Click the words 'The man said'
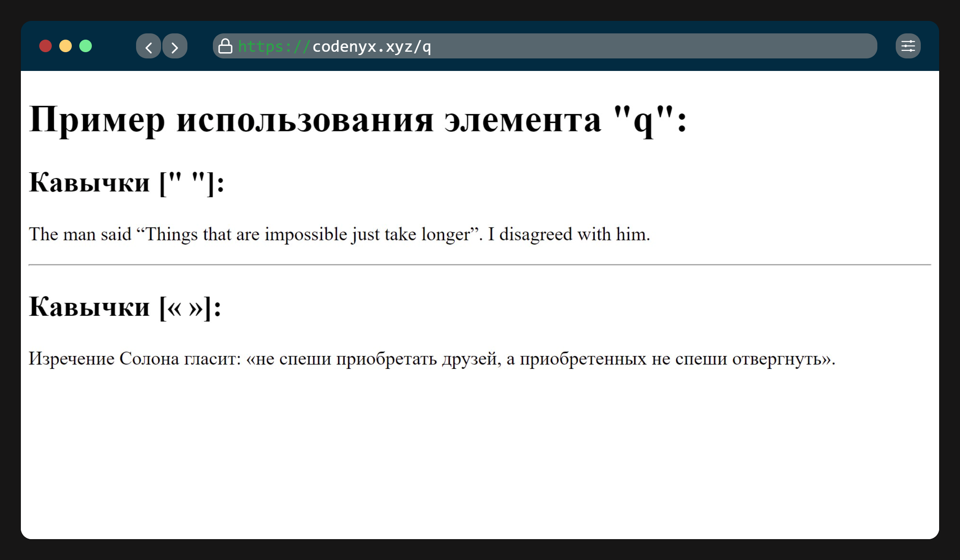Image resolution: width=960 pixels, height=560 pixels. (80, 234)
